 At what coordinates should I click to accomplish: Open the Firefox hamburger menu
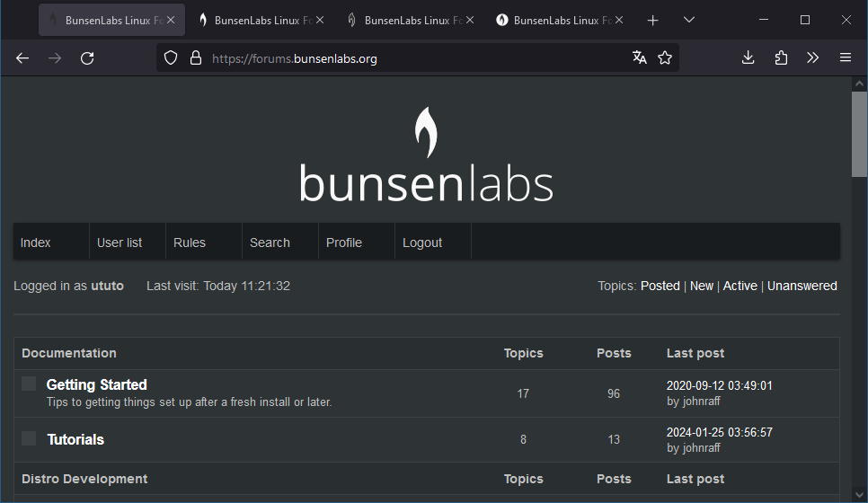(846, 57)
